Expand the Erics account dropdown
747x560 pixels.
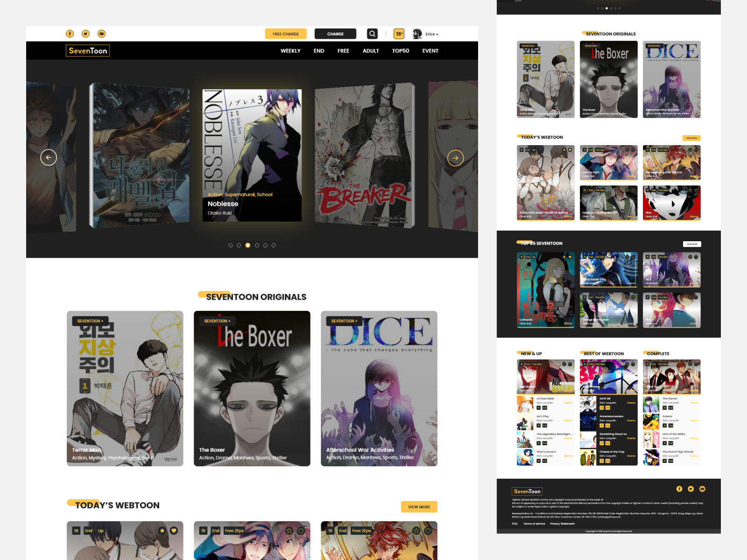[x=432, y=34]
